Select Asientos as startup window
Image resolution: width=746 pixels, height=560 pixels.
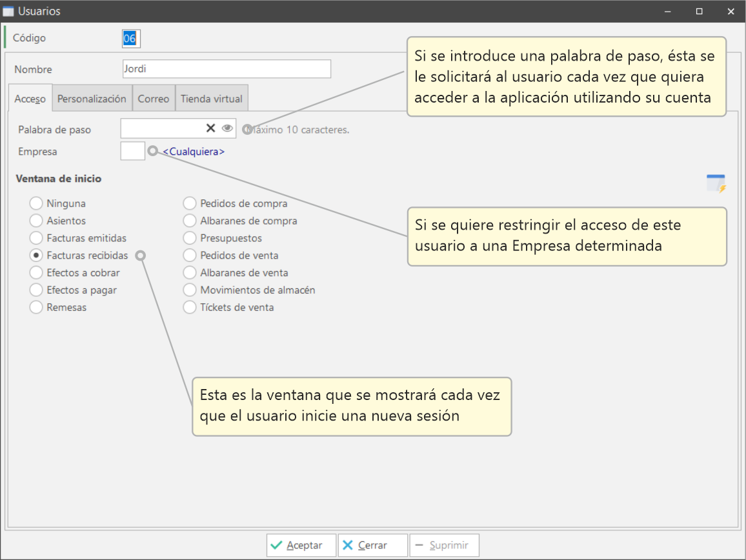pos(36,221)
